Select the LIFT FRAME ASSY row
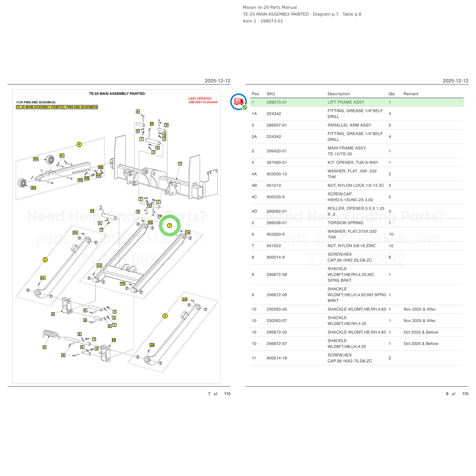The width and height of the screenshot is (476, 476). coord(357,102)
